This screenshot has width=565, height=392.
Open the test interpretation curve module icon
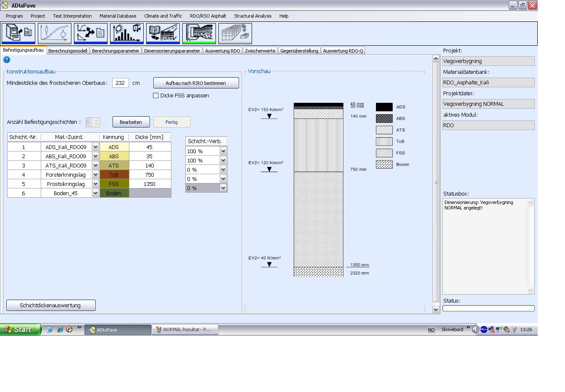(x=55, y=33)
